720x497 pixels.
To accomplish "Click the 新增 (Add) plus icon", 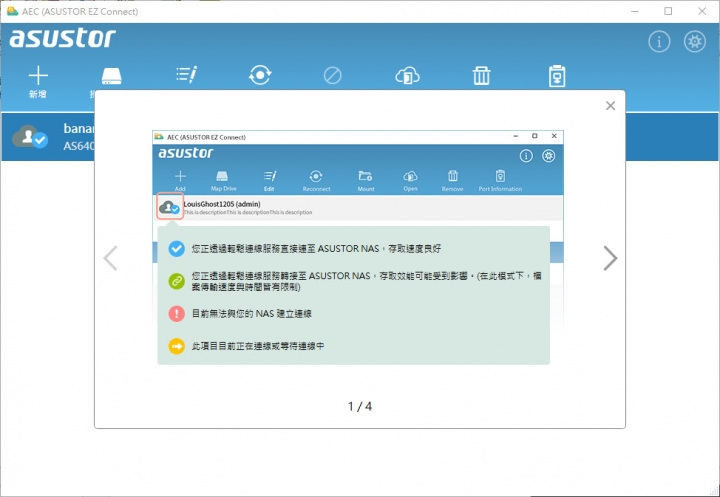I will [x=38, y=76].
